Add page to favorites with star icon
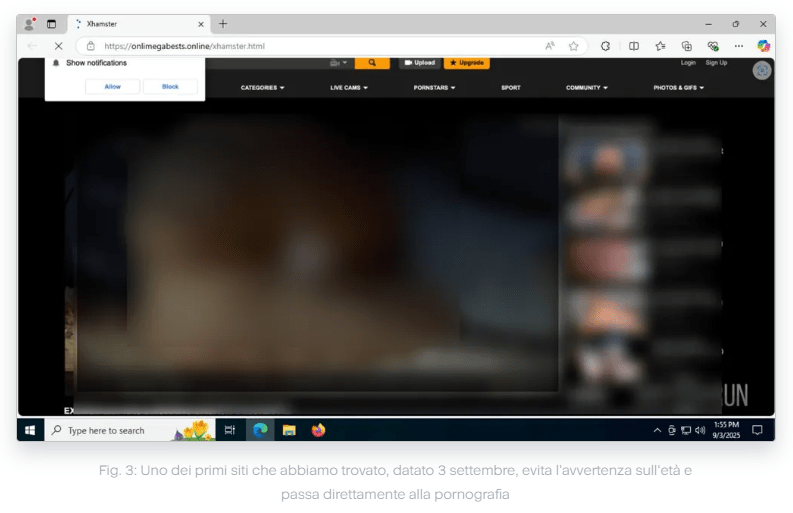The width and height of the screenshot is (793, 513). point(574,46)
